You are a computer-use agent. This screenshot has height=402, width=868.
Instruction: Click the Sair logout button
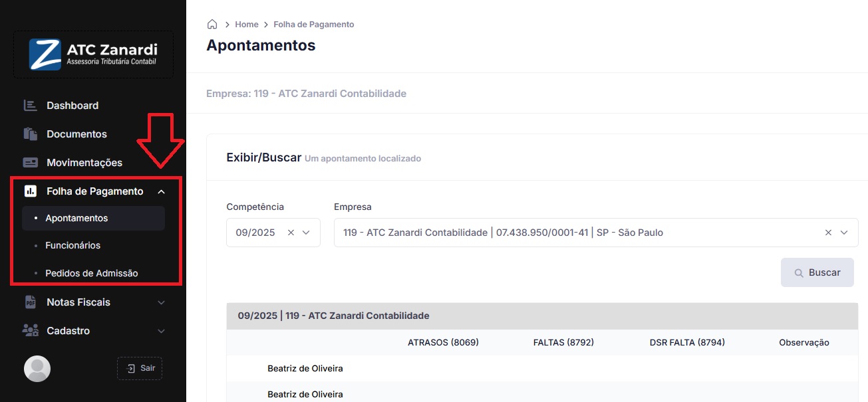click(x=140, y=368)
